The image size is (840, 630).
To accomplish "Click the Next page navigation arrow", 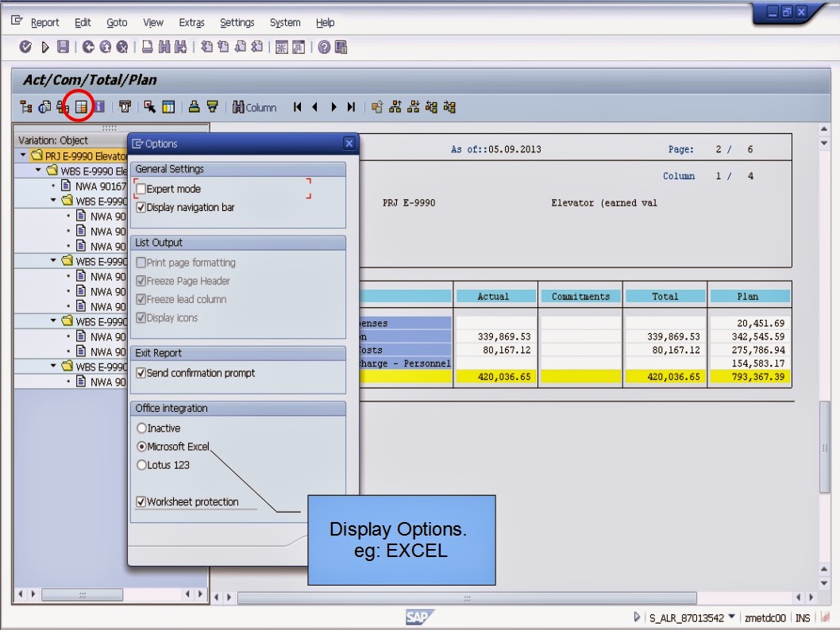I will click(x=334, y=107).
